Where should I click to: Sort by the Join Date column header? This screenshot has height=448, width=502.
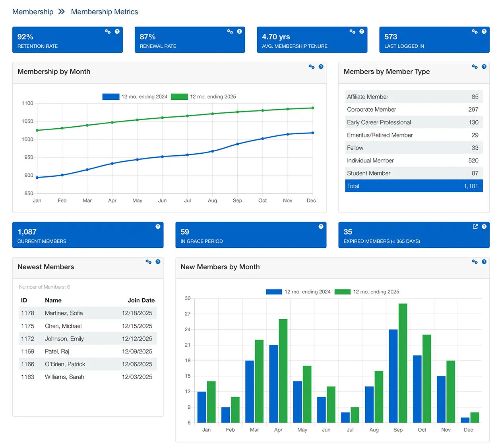(141, 300)
